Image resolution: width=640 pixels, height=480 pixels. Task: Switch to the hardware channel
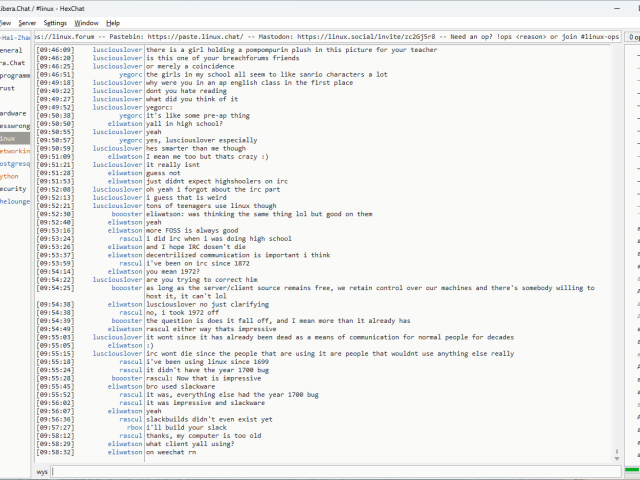pyautogui.click(x=13, y=113)
